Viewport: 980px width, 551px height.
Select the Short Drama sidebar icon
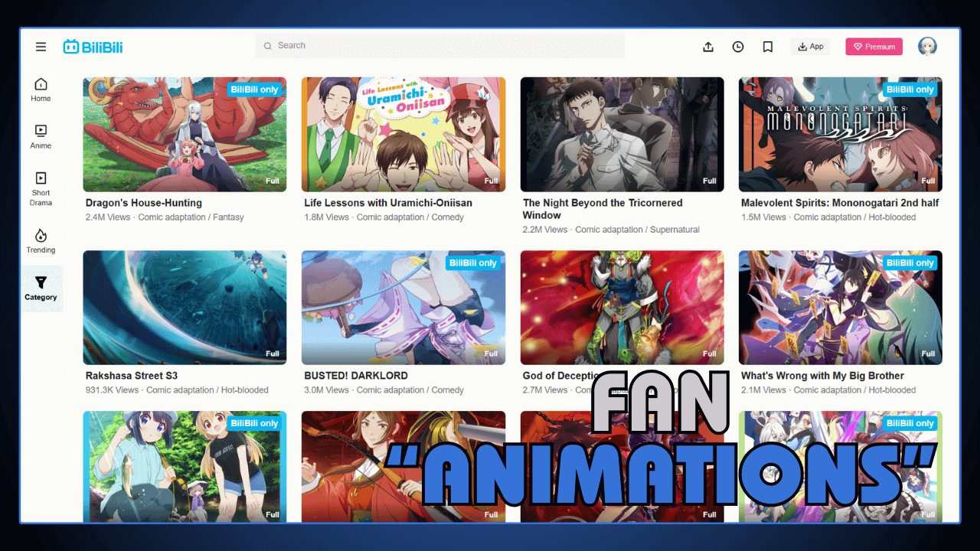40,184
